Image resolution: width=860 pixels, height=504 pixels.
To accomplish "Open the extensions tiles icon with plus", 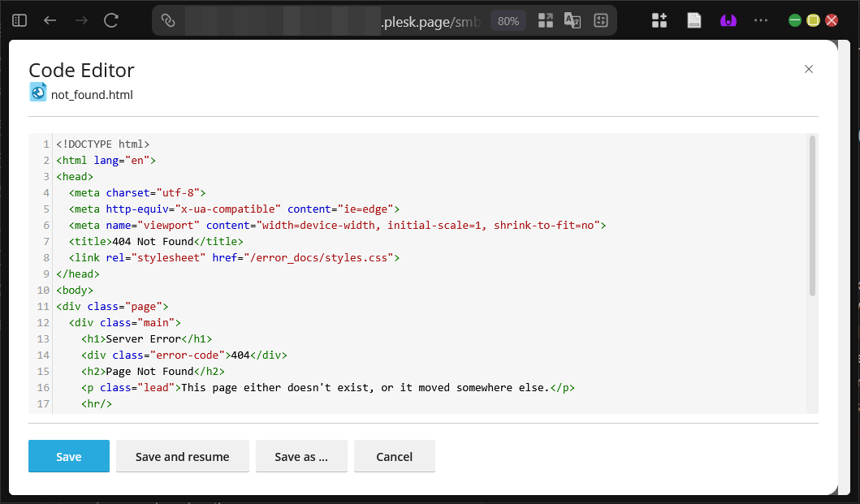I will [659, 21].
